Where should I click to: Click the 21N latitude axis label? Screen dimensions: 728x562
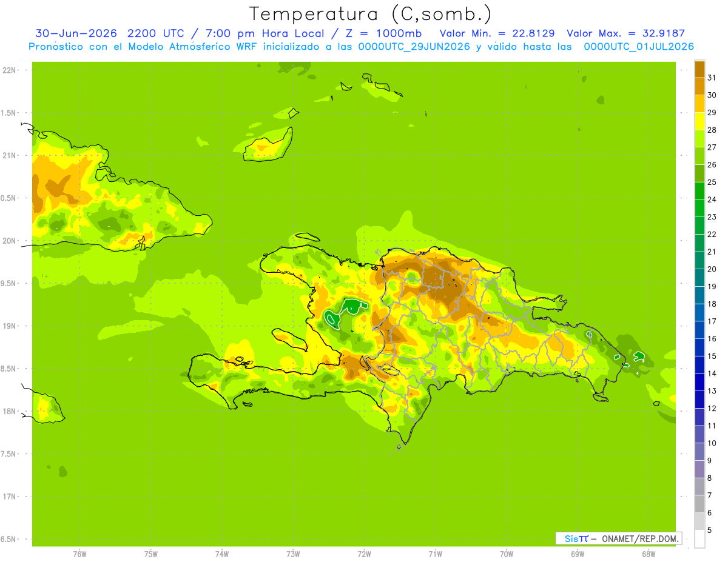tap(8, 155)
